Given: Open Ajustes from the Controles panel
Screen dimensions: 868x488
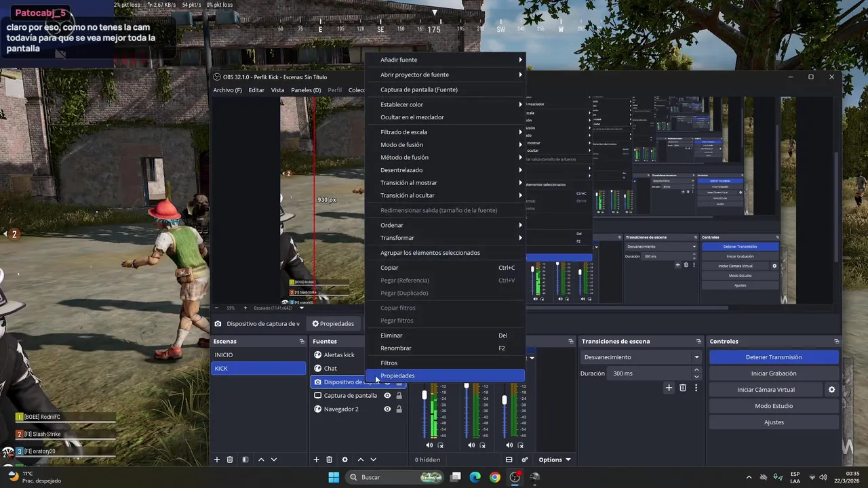Looking at the screenshot, I should [x=774, y=422].
